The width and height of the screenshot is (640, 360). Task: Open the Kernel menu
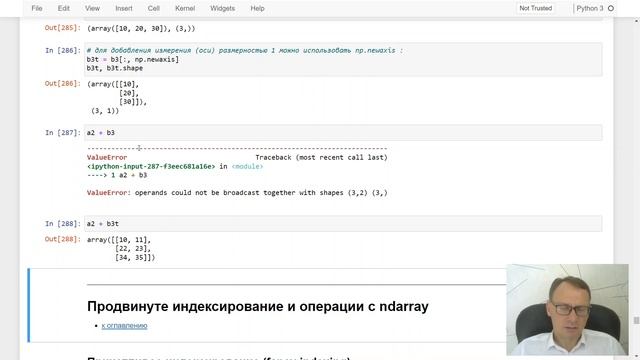point(185,8)
